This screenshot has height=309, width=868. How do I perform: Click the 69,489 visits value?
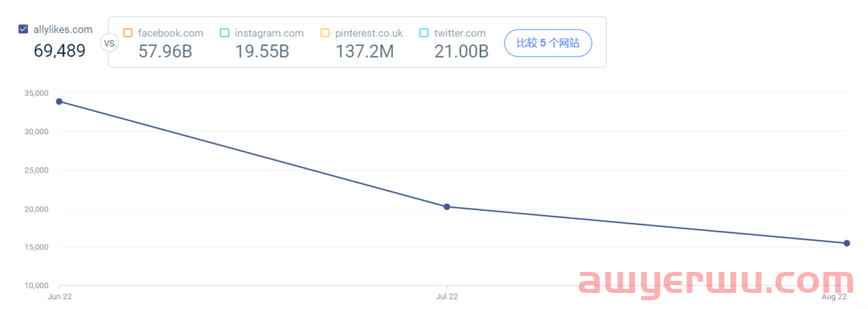(x=59, y=51)
